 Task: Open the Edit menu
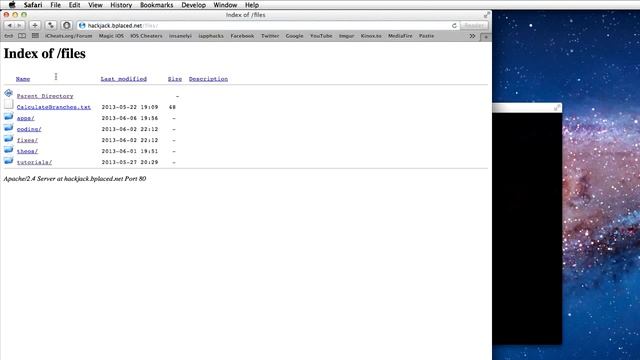74,5
